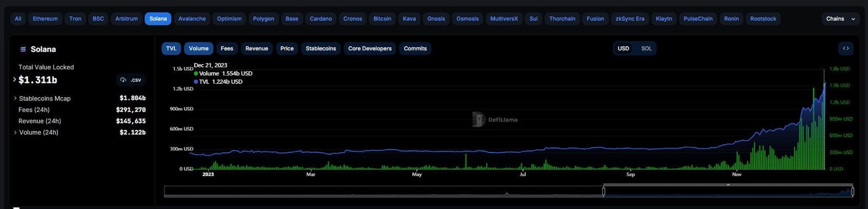Download TVL data as .csv

[131, 80]
